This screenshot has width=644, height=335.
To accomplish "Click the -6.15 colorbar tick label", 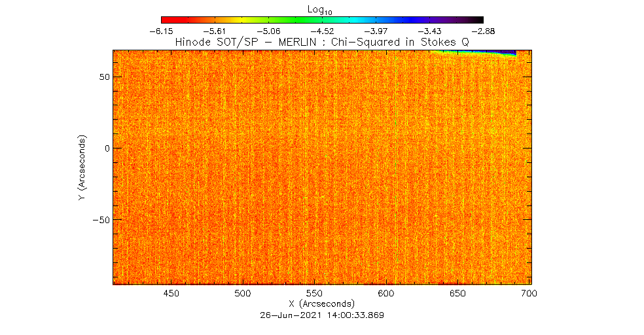I will tap(161, 31).
